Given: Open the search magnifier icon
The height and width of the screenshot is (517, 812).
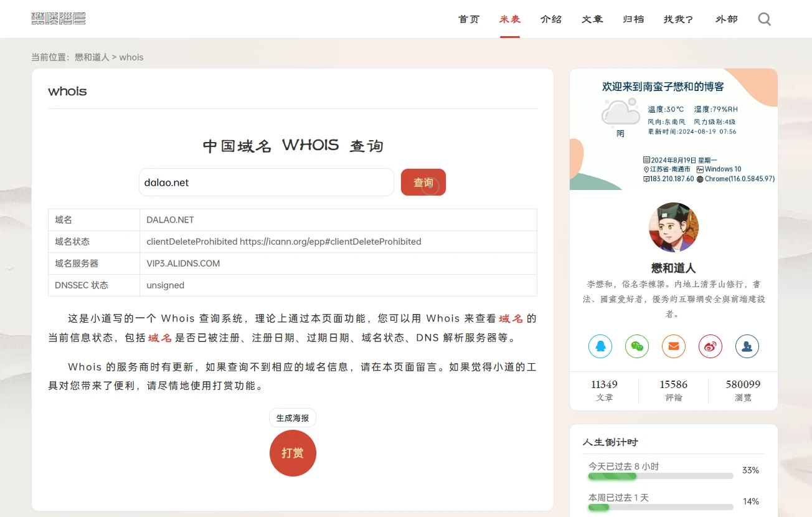Looking at the screenshot, I should click(764, 19).
